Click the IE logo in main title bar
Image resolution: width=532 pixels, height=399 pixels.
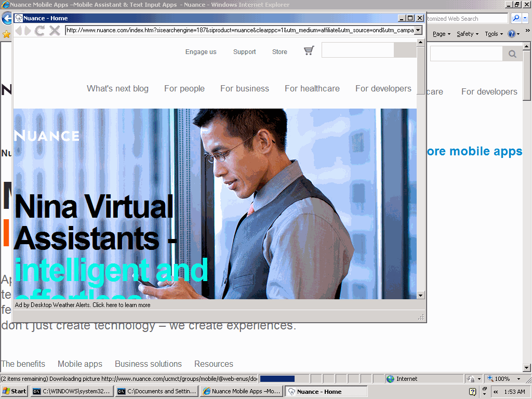tap(5, 5)
